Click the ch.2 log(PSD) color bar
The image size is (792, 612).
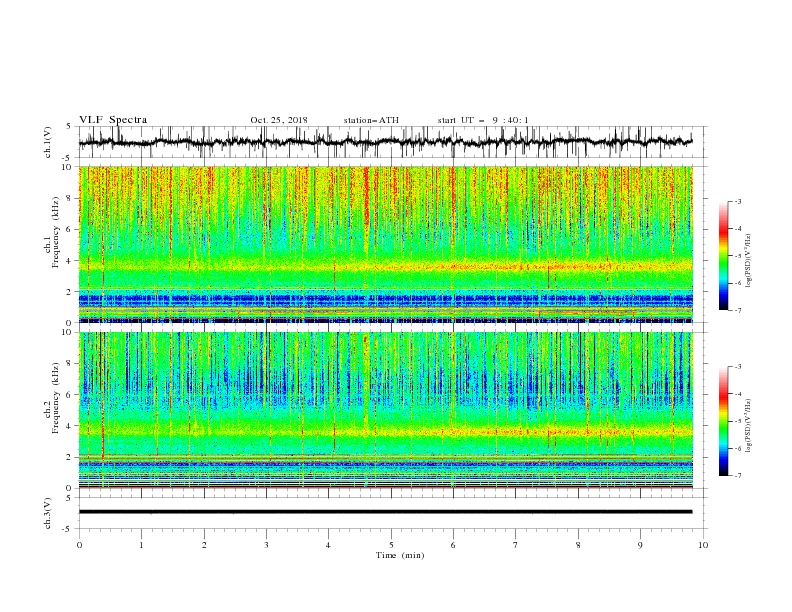point(723,421)
